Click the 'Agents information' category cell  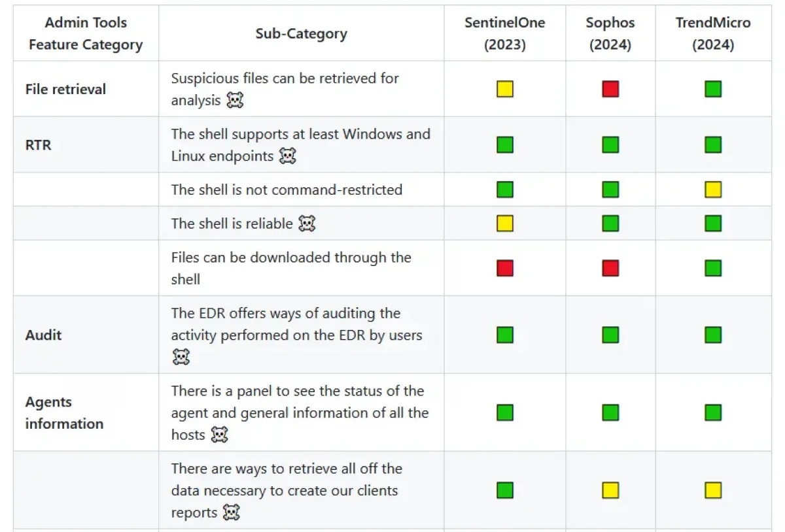64,412
